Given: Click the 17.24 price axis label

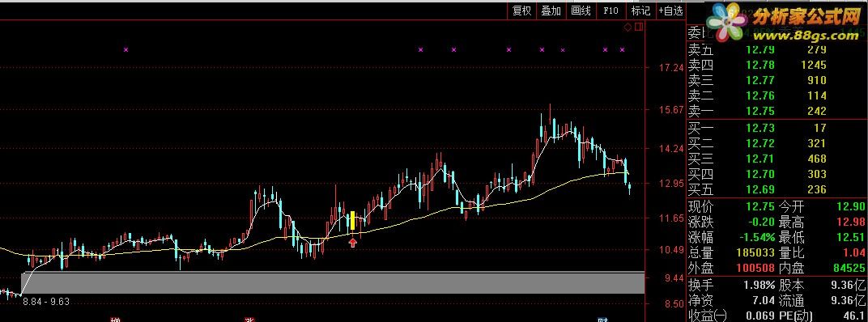Looking at the screenshot, I should [670, 68].
